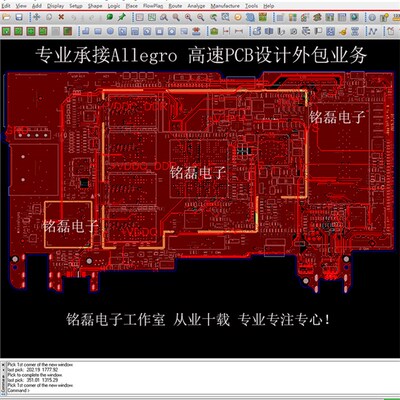The height and width of the screenshot is (400, 400).
Task: Click the gray dimension icon beside the red one
Action: point(239,31)
